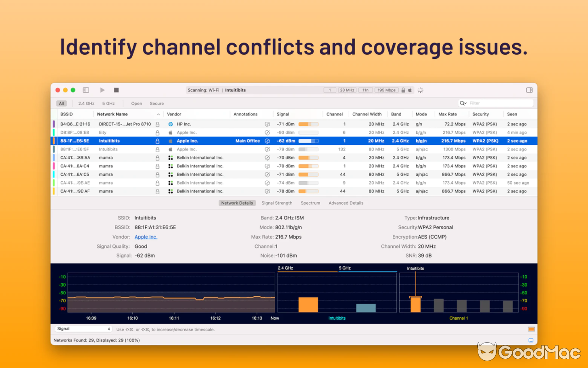The width and height of the screenshot is (588, 368).
Task: Open the Advanced Details tab
Action: (345, 203)
